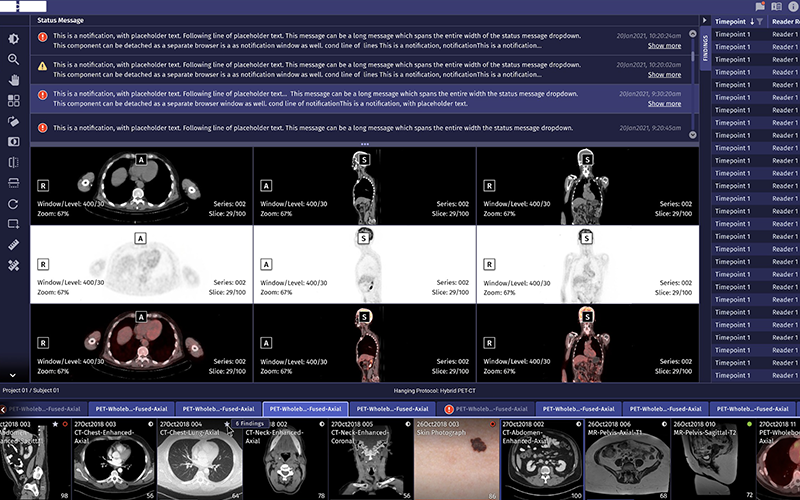Viewport: 800px width, 500px height.
Task: Activate the magnifier zoom tool
Action: (x=14, y=59)
